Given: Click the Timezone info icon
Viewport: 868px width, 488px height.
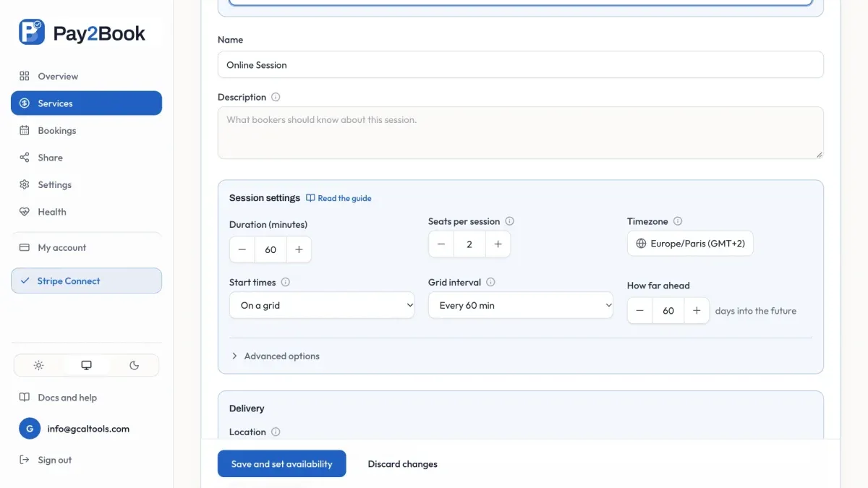Looking at the screenshot, I should (x=678, y=221).
